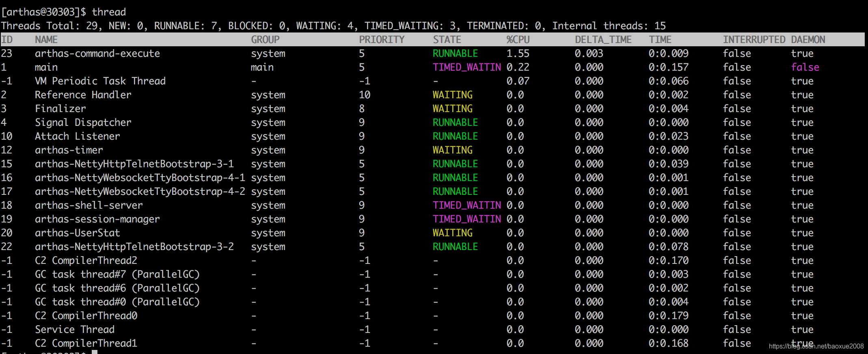Select 'C2 CompilerThread1' name
The height and width of the screenshot is (354, 868).
tap(86, 343)
